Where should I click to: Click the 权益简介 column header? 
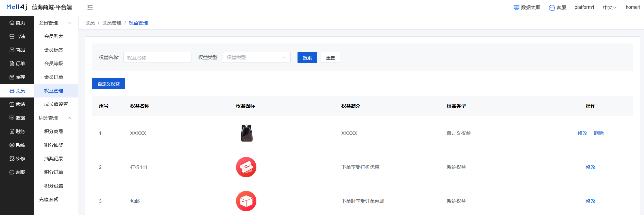(351, 106)
